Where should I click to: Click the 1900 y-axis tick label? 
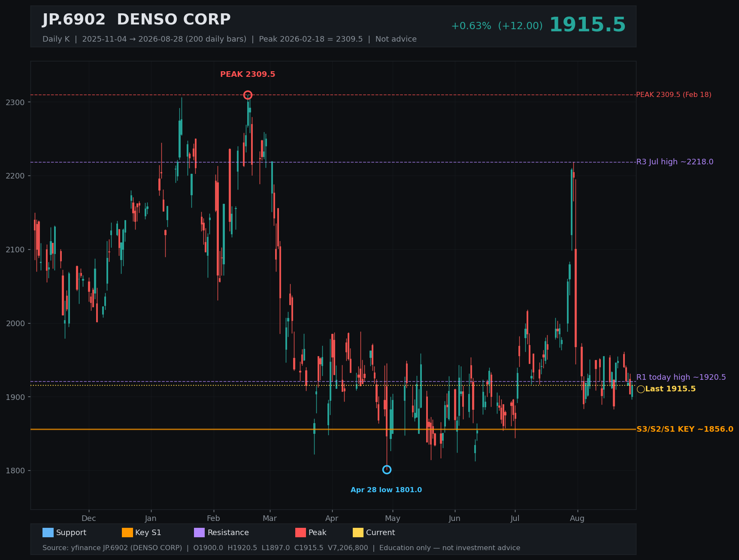pyautogui.click(x=15, y=397)
